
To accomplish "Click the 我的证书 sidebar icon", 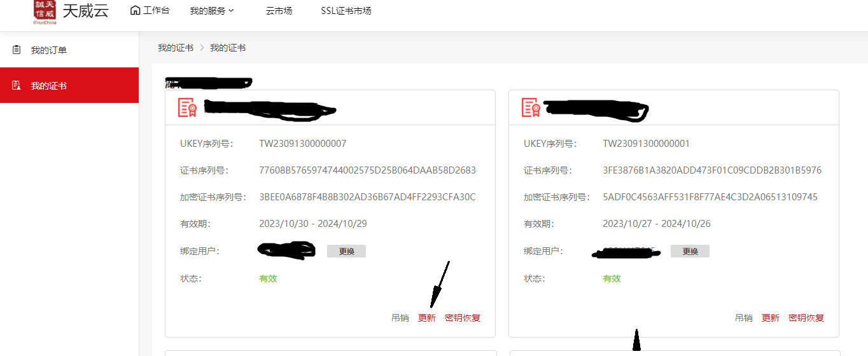I will tap(17, 85).
